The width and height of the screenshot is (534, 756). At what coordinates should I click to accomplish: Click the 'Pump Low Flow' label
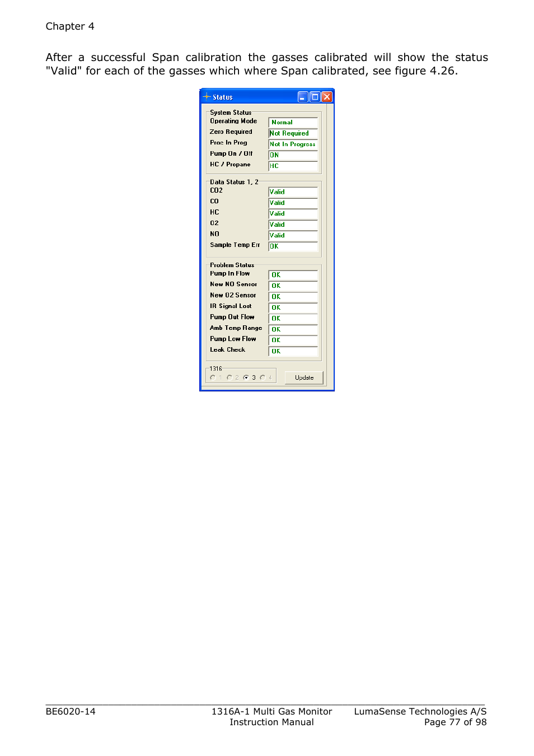tap(233, 339)
